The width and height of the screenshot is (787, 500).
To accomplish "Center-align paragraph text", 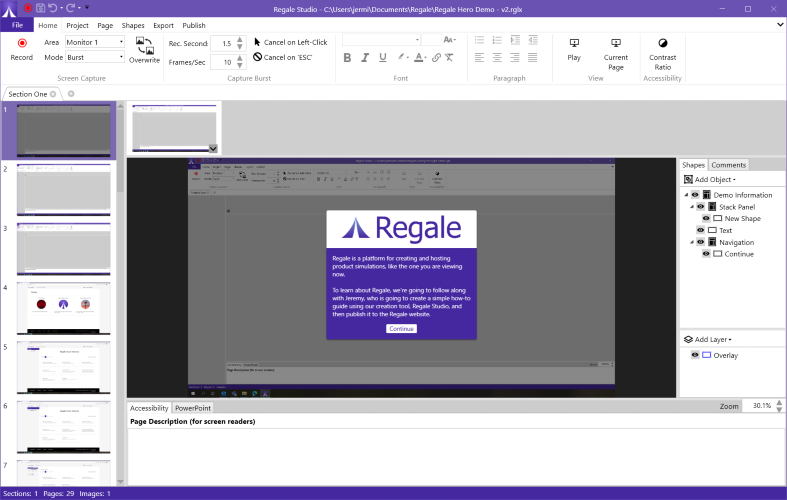I will (497, 58).
